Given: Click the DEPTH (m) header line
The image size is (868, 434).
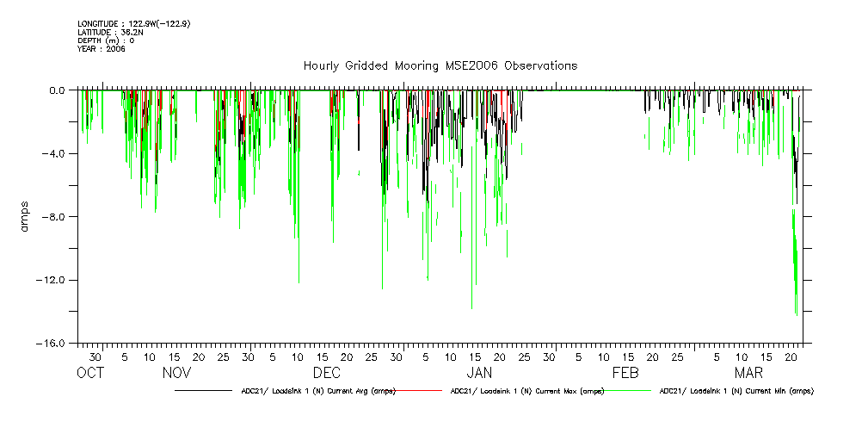Looking at the screenshot, I should pos(106,40).
